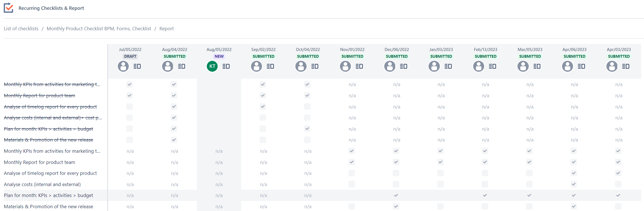Toggle struck Plan for month checkbox for Oct/04/2022
The width and height of the screenshot is (644, 211).
[x=307, y=129]
